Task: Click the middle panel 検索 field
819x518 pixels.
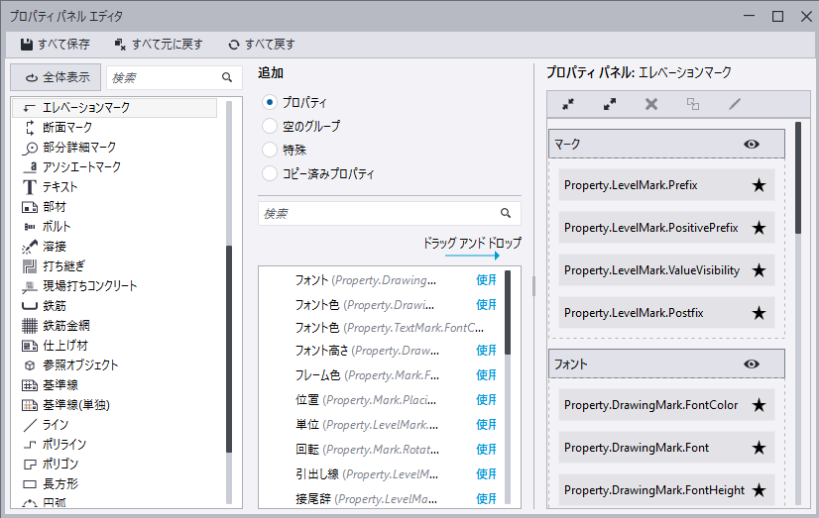Action: (389, 213)
